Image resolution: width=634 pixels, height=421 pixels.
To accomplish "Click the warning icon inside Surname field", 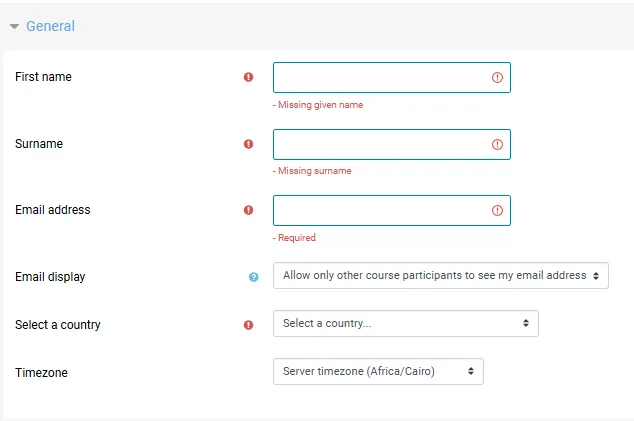I will tap(497, 144).
